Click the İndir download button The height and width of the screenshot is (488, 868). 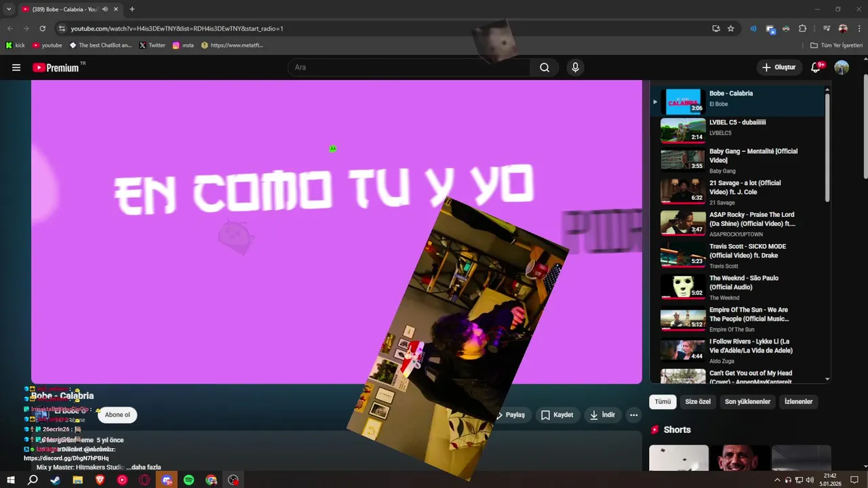click(x=602, y=415)
